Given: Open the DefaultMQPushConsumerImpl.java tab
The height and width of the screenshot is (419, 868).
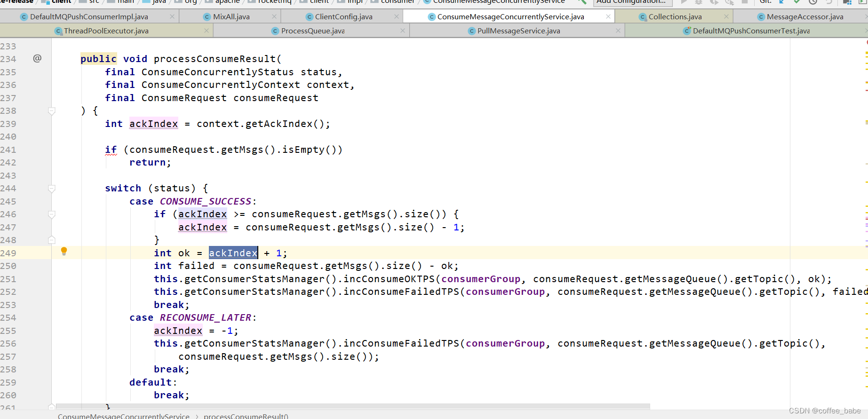Looking at the screenshot, I should (89, 16).
